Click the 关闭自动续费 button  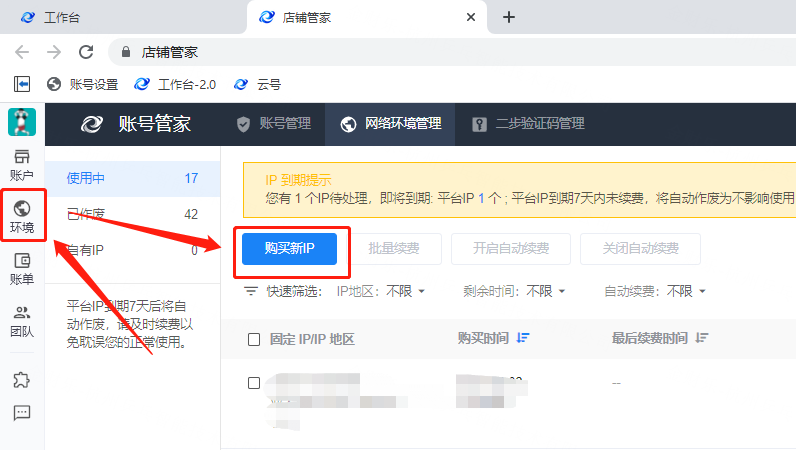click(640, 248)
